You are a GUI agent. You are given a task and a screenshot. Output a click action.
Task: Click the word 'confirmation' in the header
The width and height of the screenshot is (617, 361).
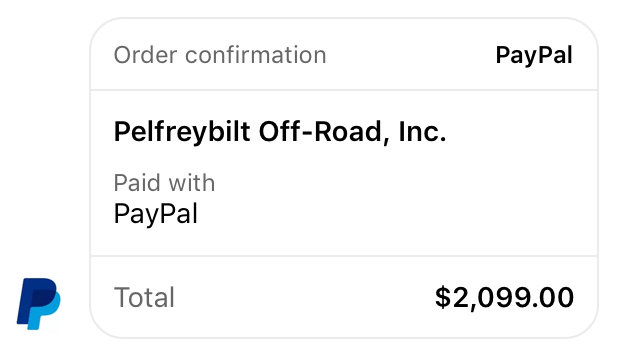point(256,55)
